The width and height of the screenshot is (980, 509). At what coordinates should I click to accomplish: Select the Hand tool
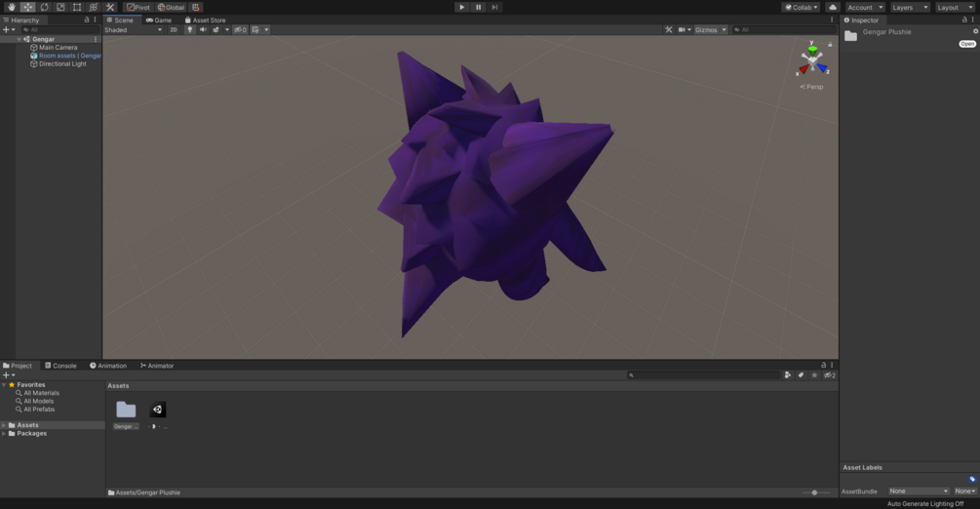point(12,7)
